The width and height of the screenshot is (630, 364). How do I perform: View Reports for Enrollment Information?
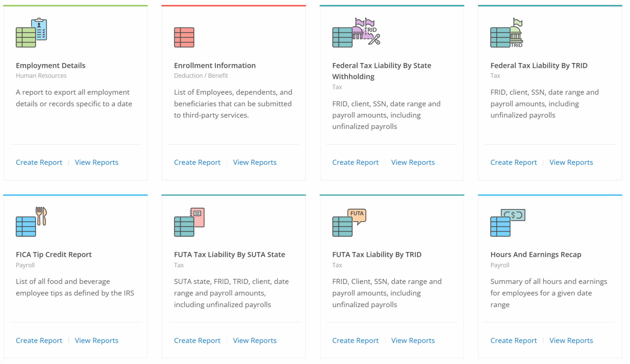[x=254, y=162]
